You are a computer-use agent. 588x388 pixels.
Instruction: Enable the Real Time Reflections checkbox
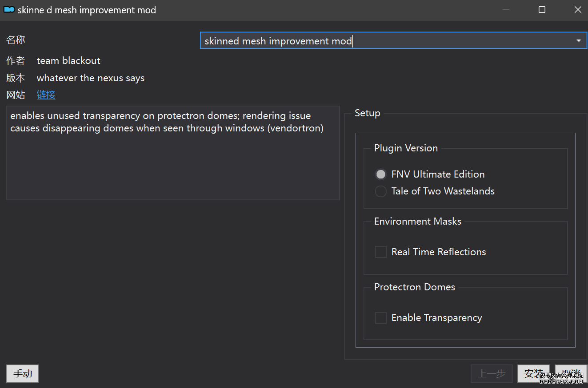point(381,252)
